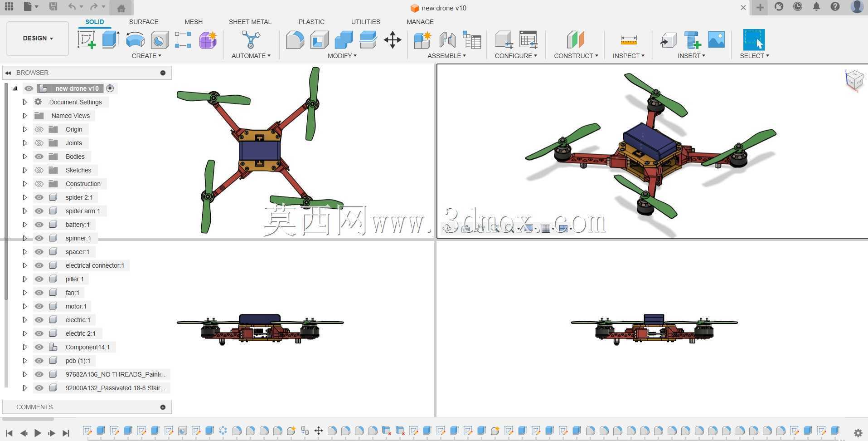Select the New Component tool
Screen dimensions: 868x441
click(423, 40)
